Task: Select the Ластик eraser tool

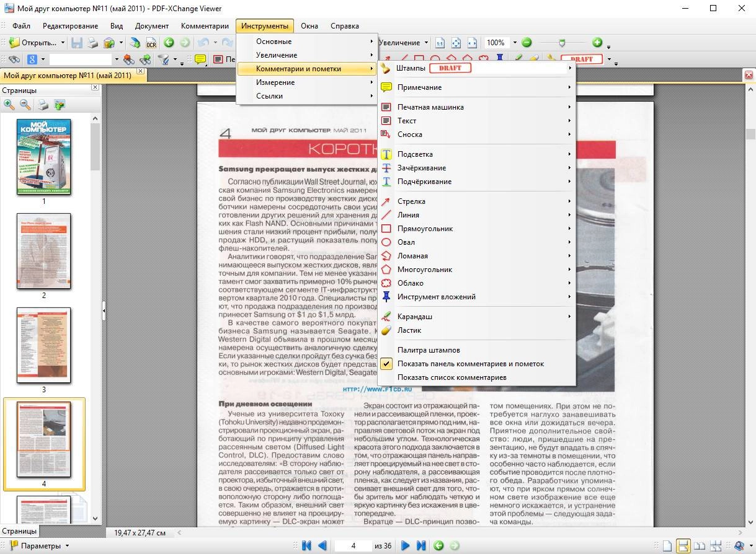Action: 476,330
